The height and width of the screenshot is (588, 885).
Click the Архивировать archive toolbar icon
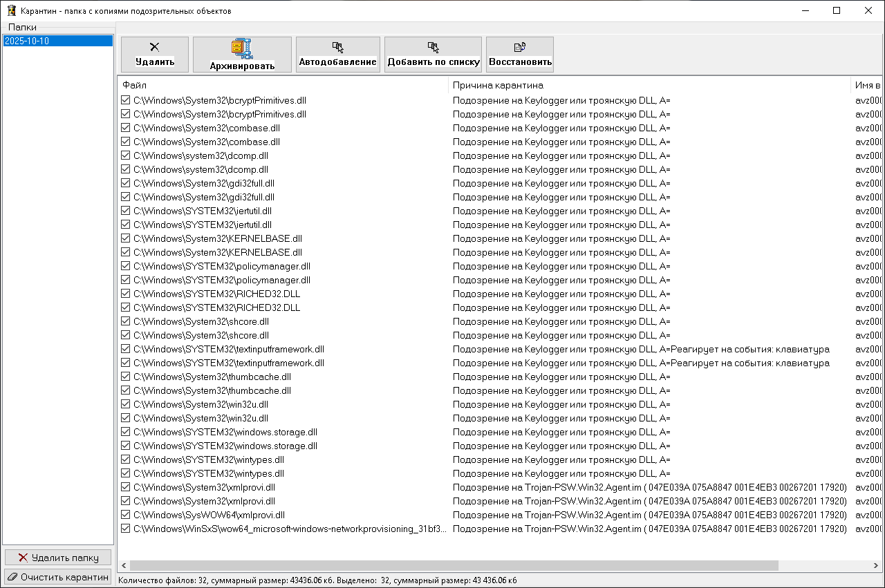coord(241,47)
